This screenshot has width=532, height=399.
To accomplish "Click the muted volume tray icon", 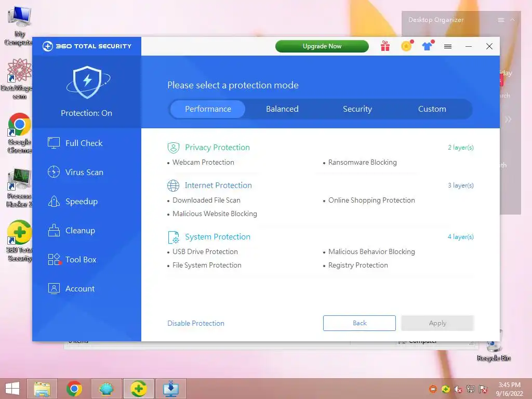I will click(458, 389).
